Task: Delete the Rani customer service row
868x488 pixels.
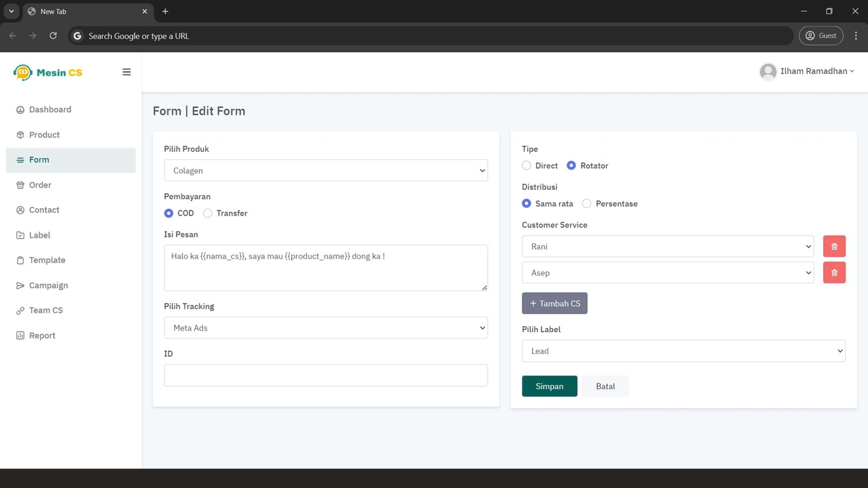Action: 834,246
